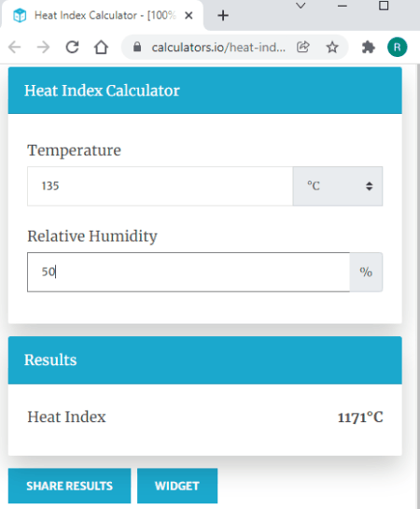420x509 pixels.
Task: Bookmark this page with the star icon
Action: 332,48
